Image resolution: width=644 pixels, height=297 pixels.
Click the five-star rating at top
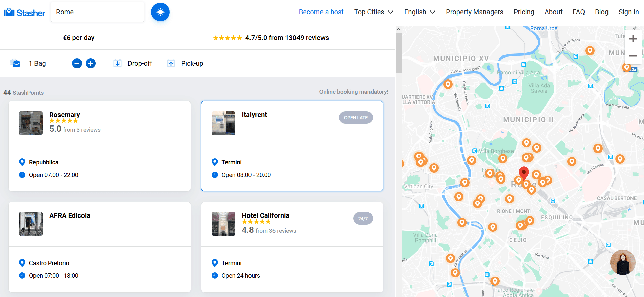click(x=228, y=38)
